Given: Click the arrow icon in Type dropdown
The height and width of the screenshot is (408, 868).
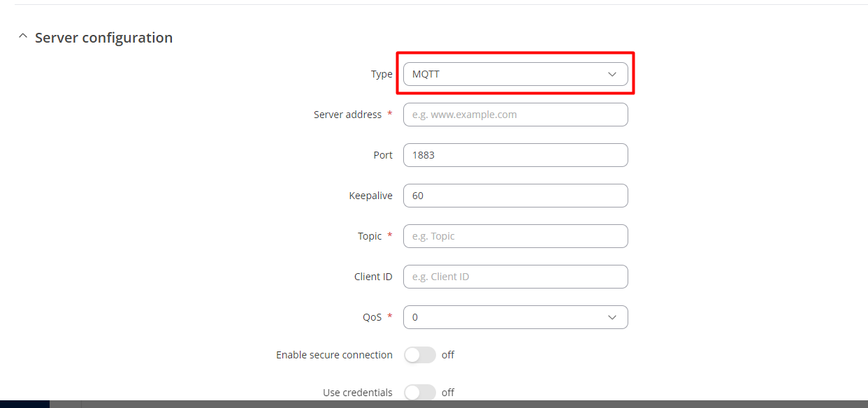Looking at the screenshot, I should coord(612,74).
